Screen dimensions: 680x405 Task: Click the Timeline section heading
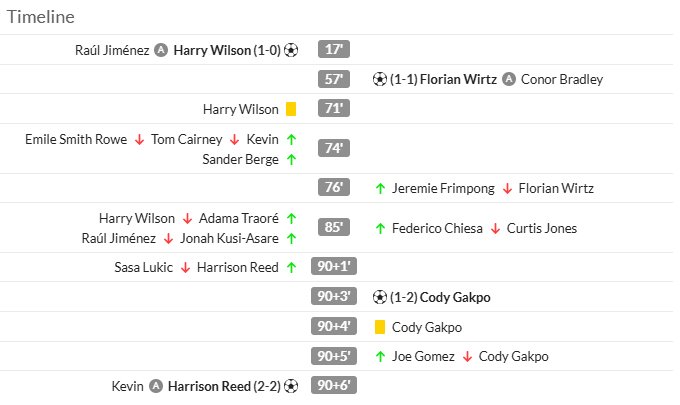click(41, 17)
